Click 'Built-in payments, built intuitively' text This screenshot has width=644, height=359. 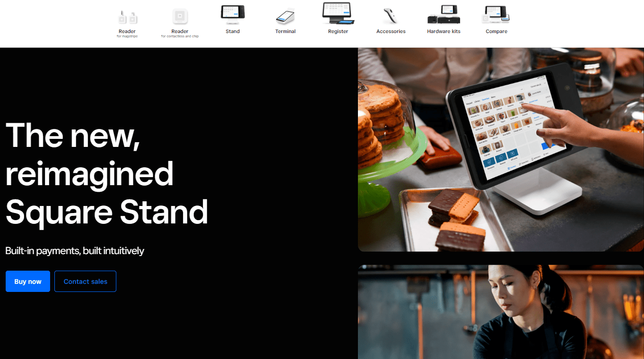pos(75,251)
